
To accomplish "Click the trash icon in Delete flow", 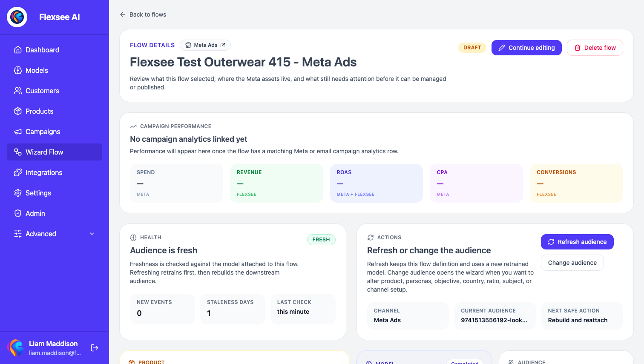I will (578, 48).
